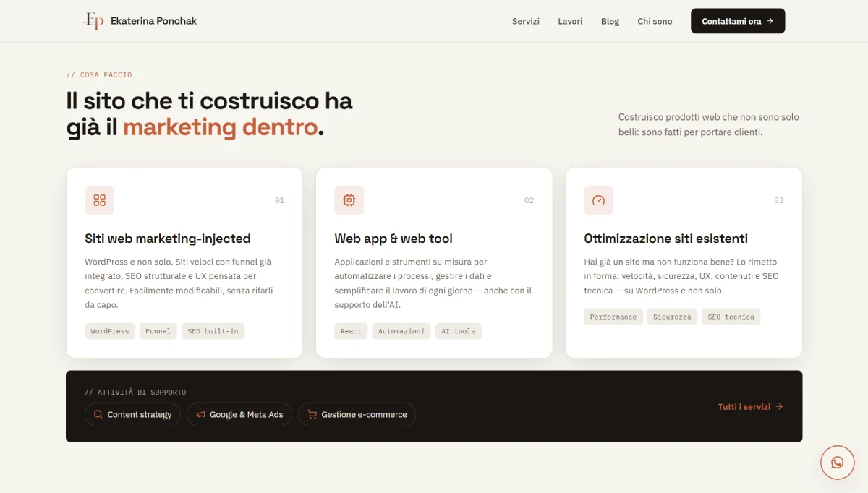Open the Tutti i servizi link
The width and height of the screenshot is (868, 493).
750,407
